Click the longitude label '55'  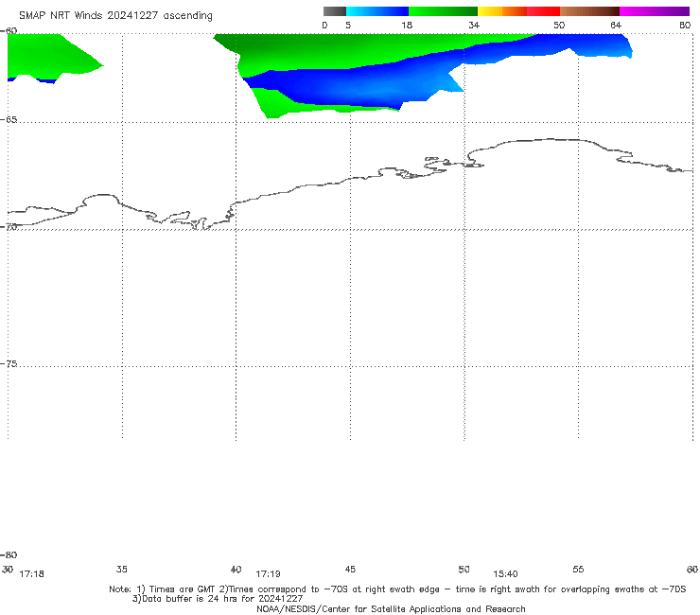tap(579, 570)
